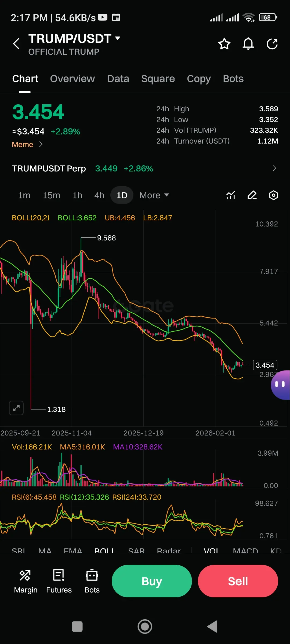The height and width of the screenshot is (644, 290).
Task: Expand the chart to fullscreen
Action: (16, 408)
